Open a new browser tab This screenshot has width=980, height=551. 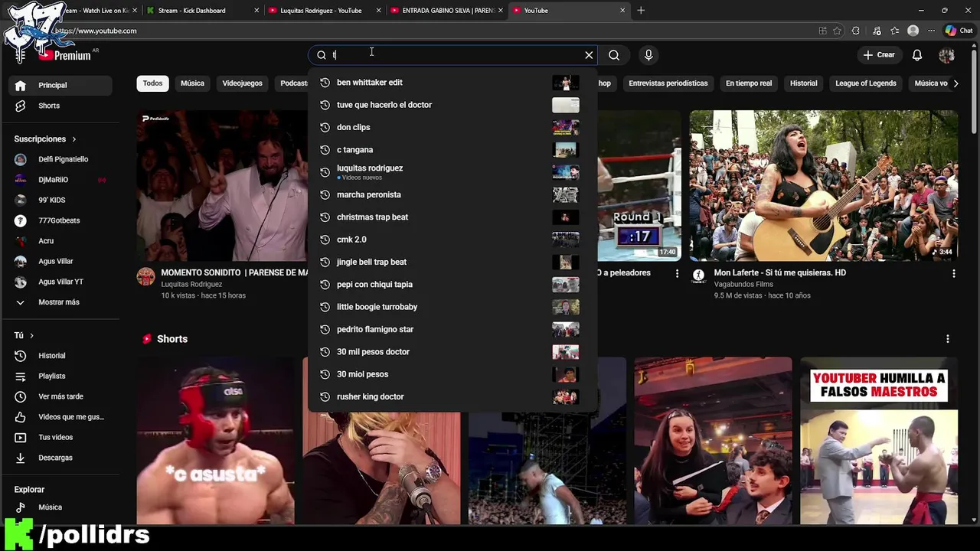[641, 11]
